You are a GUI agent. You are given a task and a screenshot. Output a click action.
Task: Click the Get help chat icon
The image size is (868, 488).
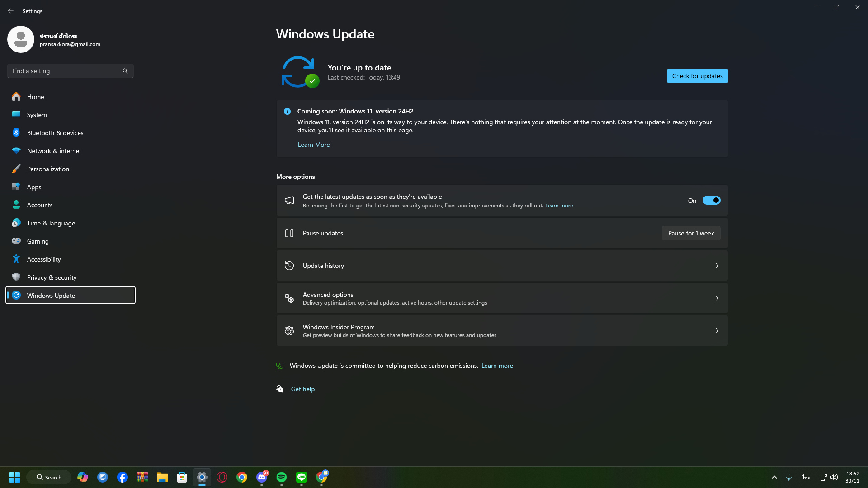[280, 389]
